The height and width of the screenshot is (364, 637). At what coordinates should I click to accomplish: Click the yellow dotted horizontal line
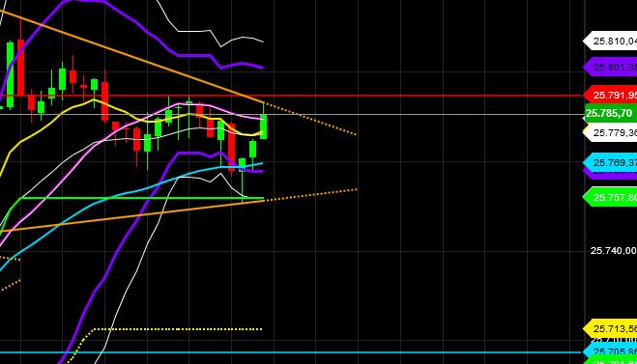178,329
